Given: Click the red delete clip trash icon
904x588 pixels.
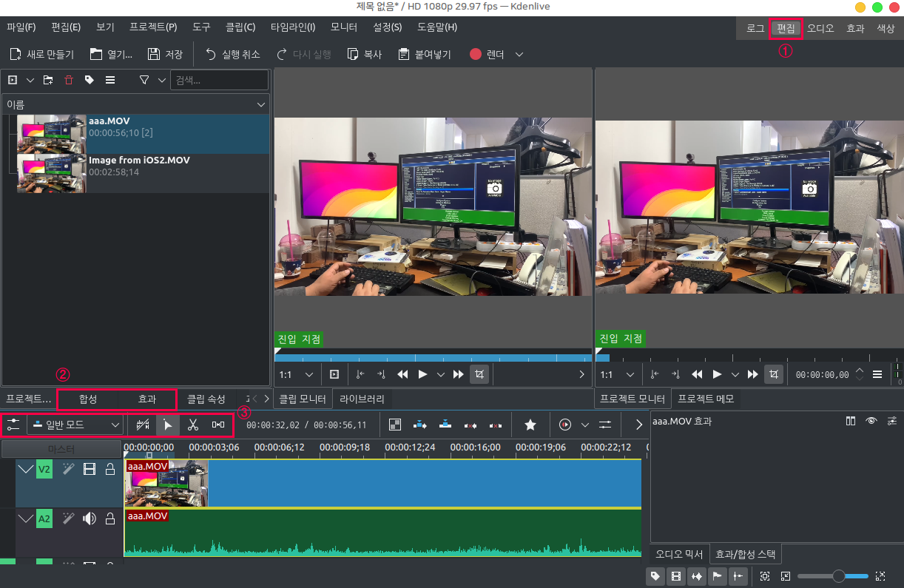Looking at the screenshot, I should [x=69, y=80].
